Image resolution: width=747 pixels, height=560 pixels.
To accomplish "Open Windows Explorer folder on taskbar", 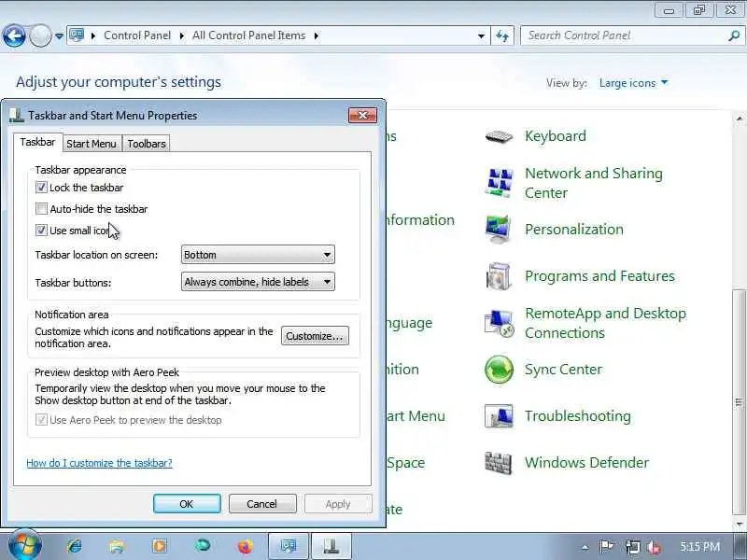I will (117, 546).
